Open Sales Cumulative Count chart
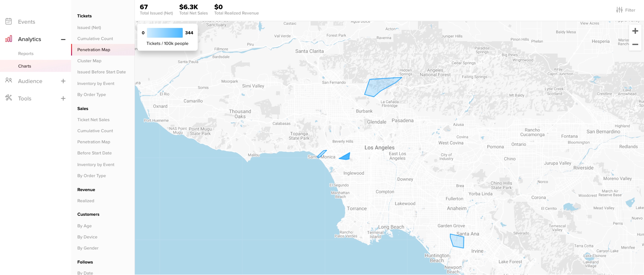The height and width of the screenshot is (275, 644). pos(95,131)
